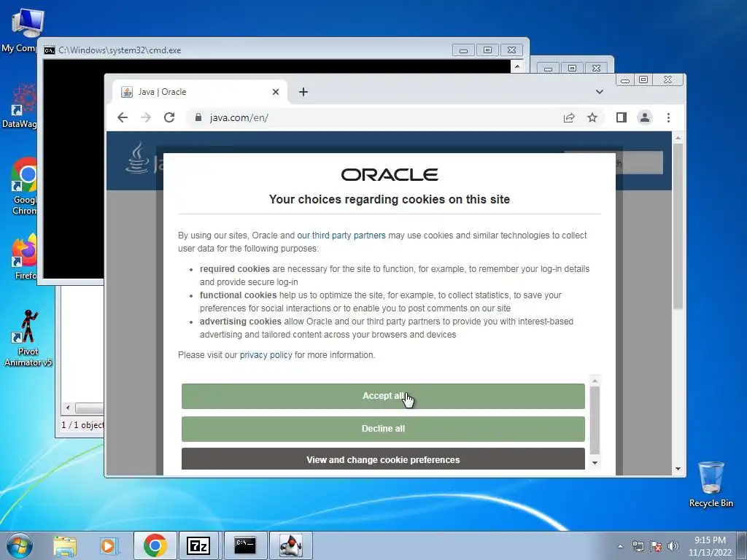Click Chrome page vertical scrollbar thumb
The width and height of the screenshot is (747, 560).
(x=678, y=226)
